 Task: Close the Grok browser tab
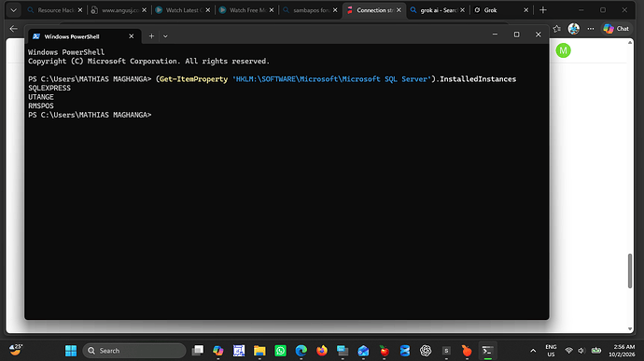(525, 10)
